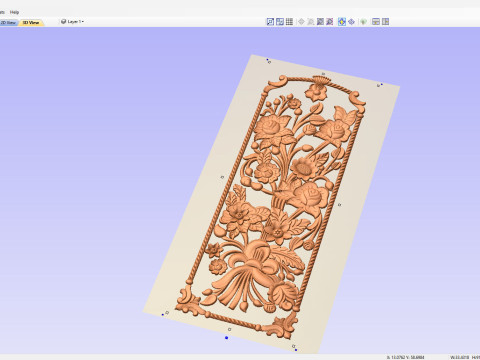The width and height of the screenshot is (480, 360).
Task: Click the green shaded model icon
Action: [363, 22]
